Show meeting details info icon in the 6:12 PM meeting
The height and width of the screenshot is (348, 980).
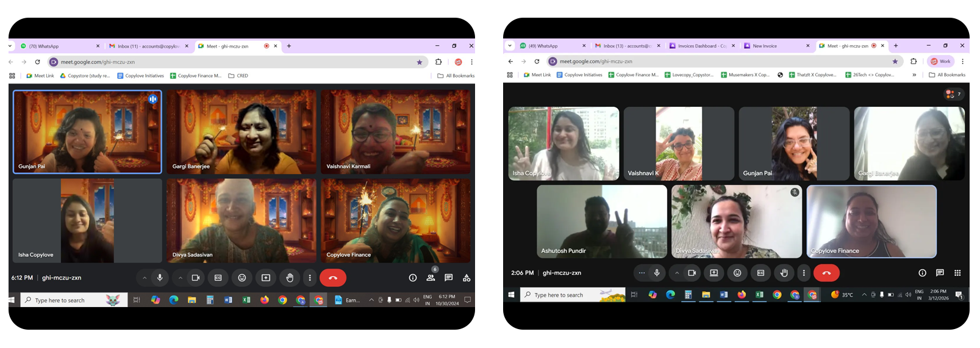pos(413,278)
